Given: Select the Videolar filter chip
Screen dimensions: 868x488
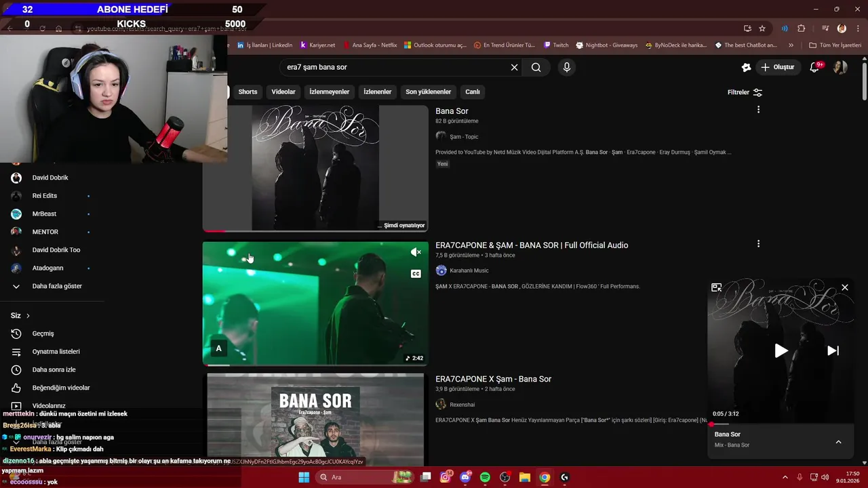Looking at the screenshot, I should point(283,91).
